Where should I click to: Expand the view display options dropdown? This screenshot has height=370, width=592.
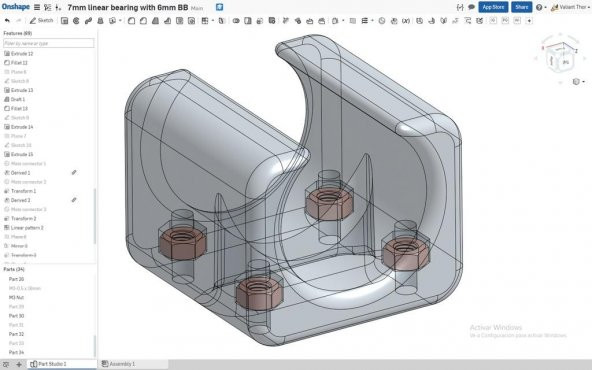point(578,82)
